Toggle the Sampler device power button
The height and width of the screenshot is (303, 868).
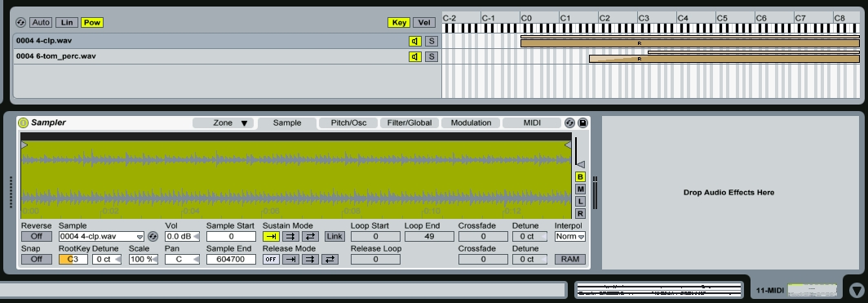point(23,123)
